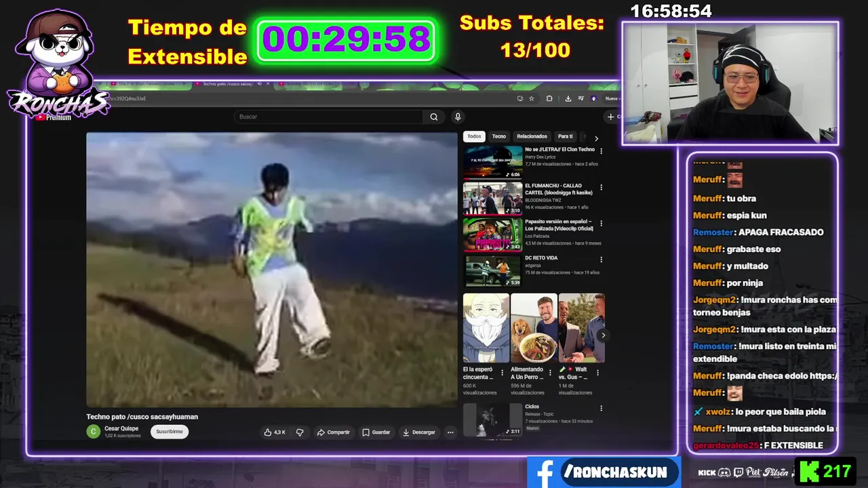The height and width of the screenshot is (488, 868).
Task: Open options for Walt vs. Gus short
Action: pos(597,373)
